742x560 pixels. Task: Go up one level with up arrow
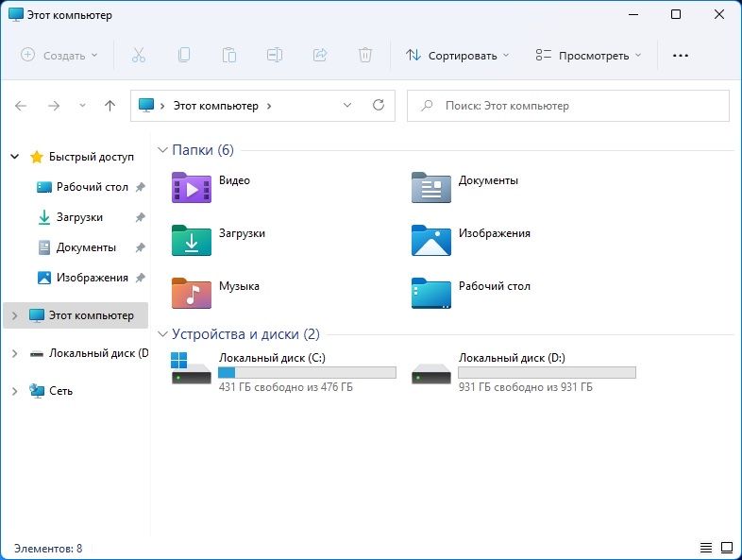(110, 106)
